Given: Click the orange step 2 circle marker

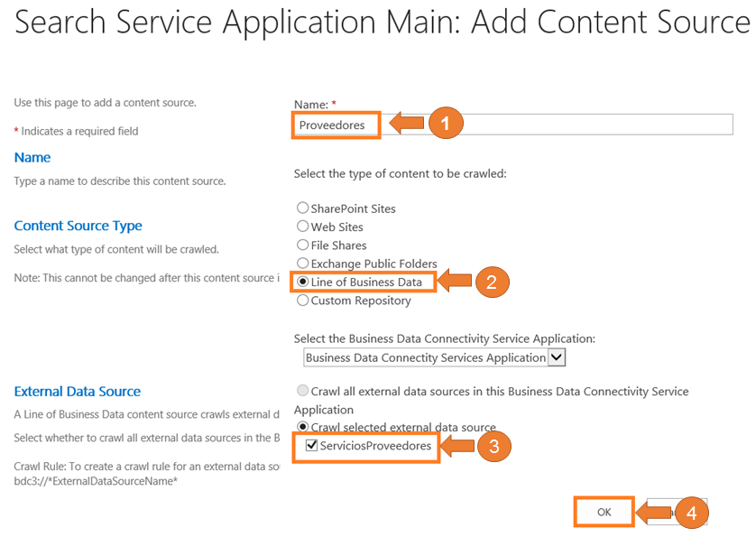Looking at the screenshot, I should (x=492, y=282).
